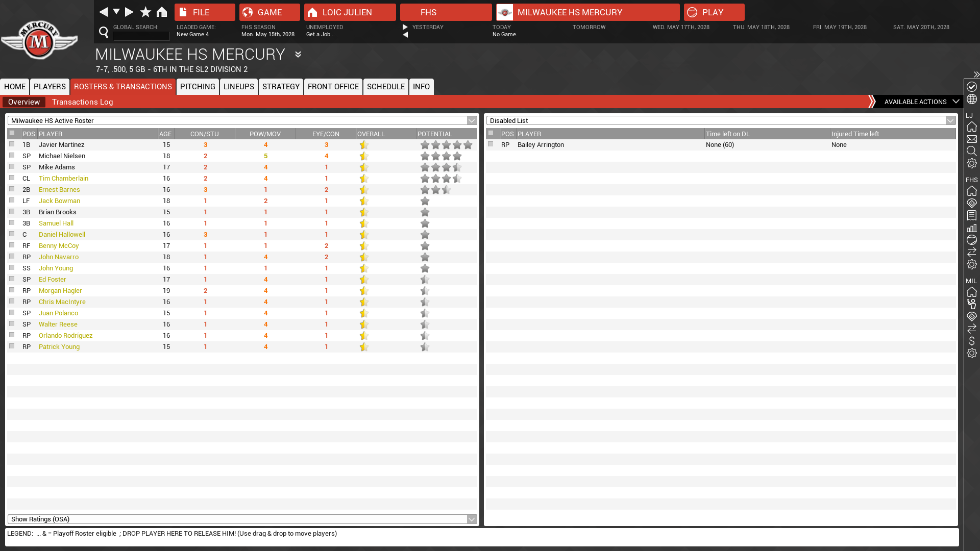
Task: Check the box beside Javier Martinez
Action: click(x=12, y=144)
